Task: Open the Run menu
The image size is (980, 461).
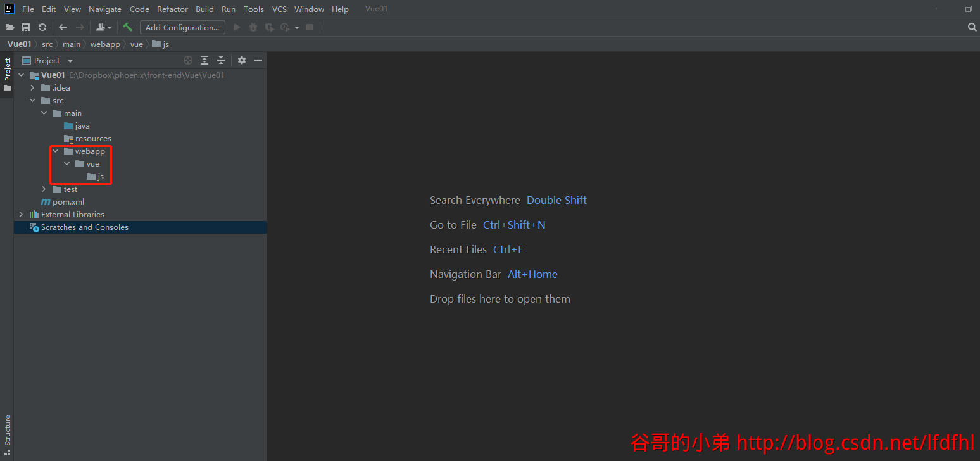Action: (229, 9)
